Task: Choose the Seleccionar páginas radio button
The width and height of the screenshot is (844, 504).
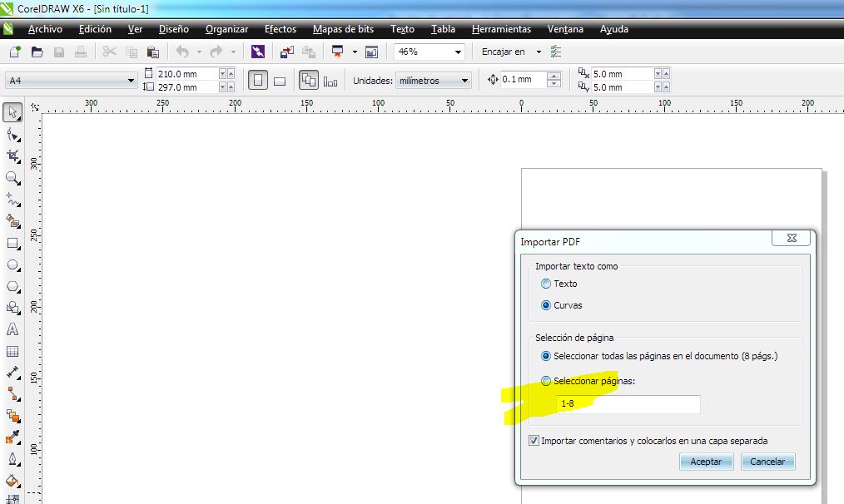Action: coord(546,381)
